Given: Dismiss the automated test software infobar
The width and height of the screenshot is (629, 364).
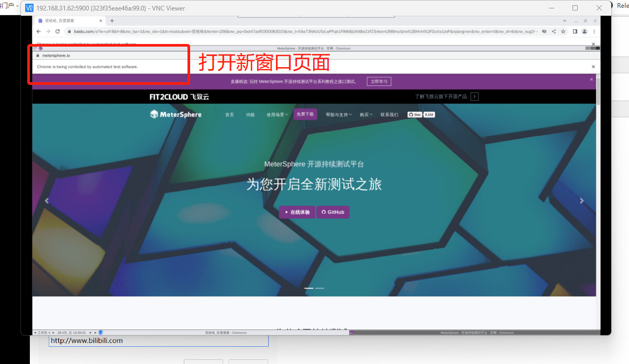Looking at the screenshot, I should point(593,67).
